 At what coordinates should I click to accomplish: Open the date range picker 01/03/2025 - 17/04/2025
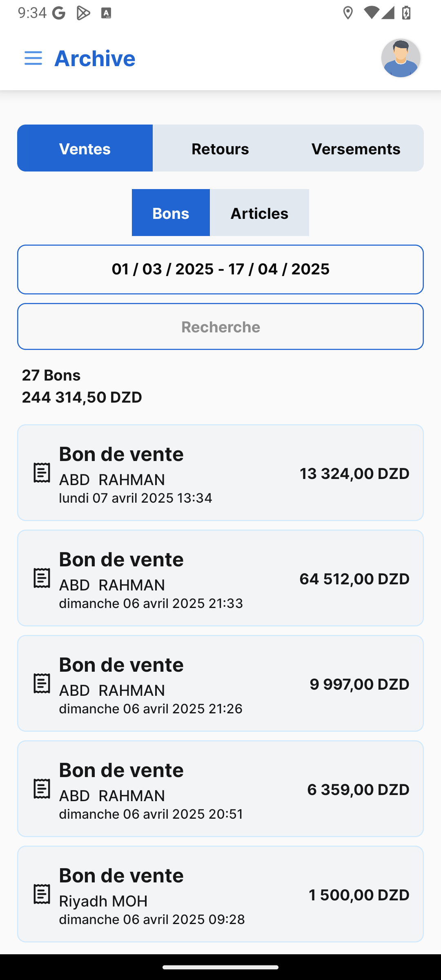[220, 269]
